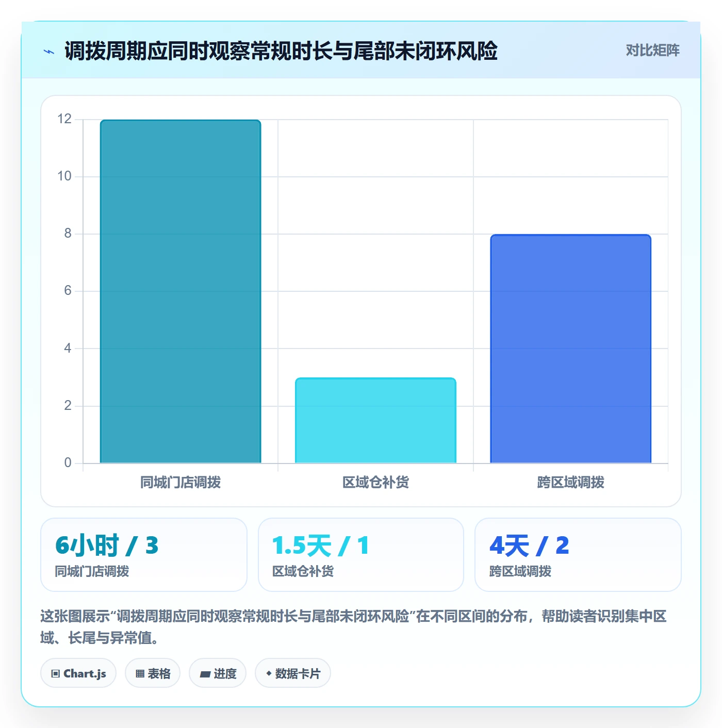Click the 同城门店调拨 x-axis label
This screenshot has width=722, height=728.
point(180,482)
